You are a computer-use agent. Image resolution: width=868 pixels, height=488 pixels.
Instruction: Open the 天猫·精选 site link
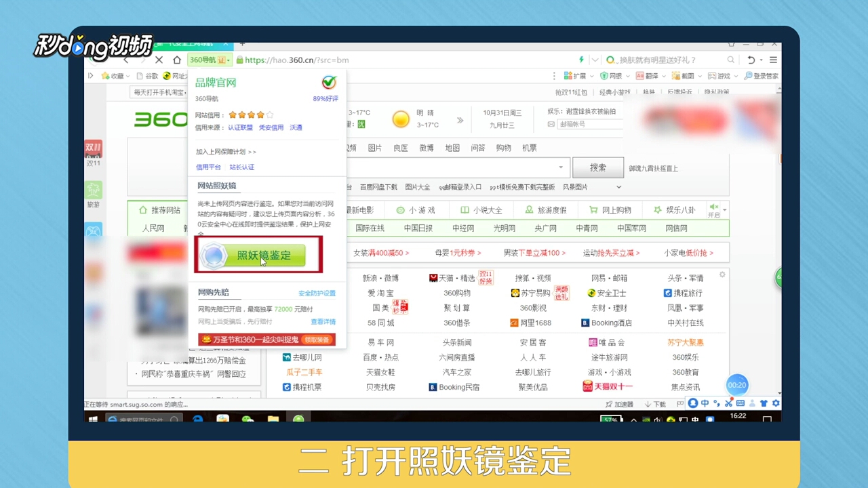(x=452, y=278)
